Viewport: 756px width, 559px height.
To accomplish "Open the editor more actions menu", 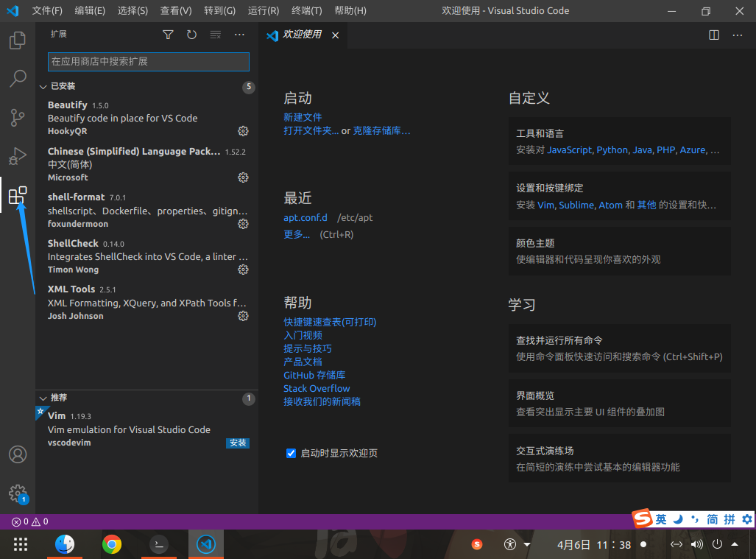I will [737, 35].
